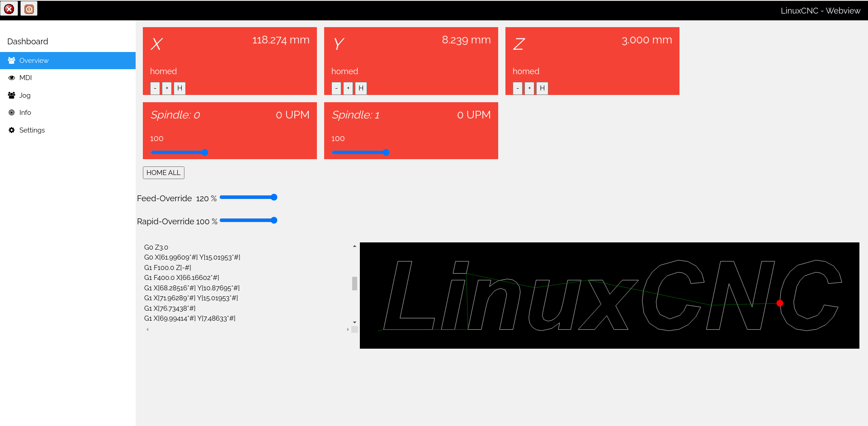The image size is (868, 426).
Task: Jog Z axis plus button
Action: [529, 88]
